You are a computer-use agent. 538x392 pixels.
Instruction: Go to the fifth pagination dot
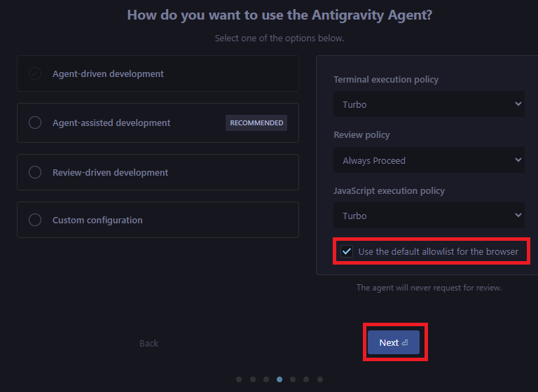[293, 379]
